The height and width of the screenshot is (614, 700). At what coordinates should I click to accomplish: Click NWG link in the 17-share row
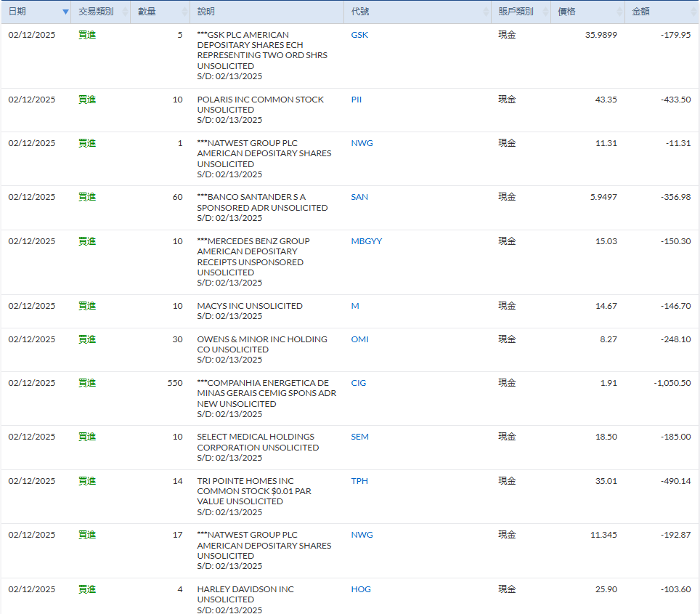362,535
